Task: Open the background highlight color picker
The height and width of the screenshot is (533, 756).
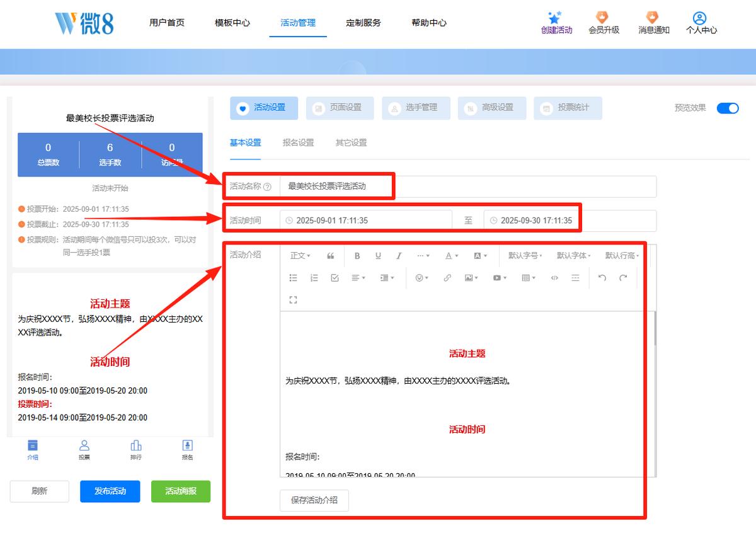Action: click(480, 256)
